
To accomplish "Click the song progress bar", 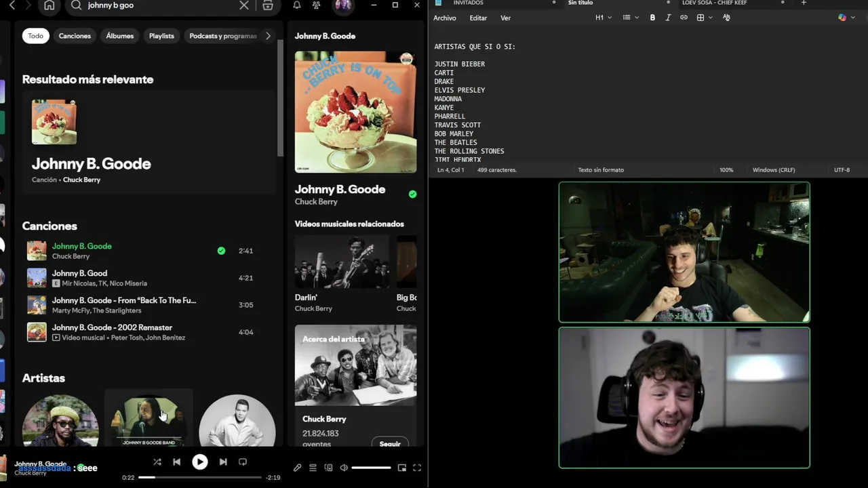I will (200, 477).
